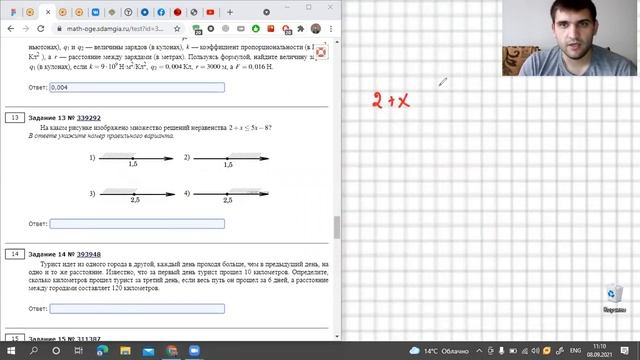Click the task number 14 box
Image resolution: width=640 pixels, height=360 pixels.
pos(15,254)
